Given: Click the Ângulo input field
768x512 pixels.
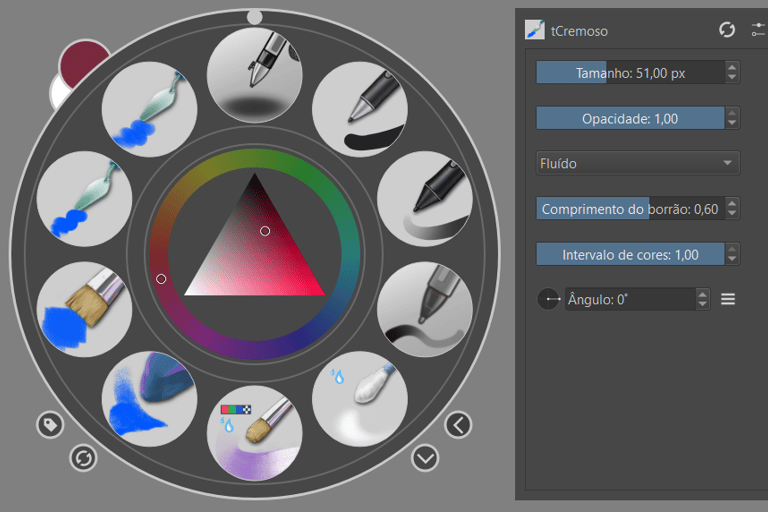Looking at the screenshot, I should tap(630, 299).
